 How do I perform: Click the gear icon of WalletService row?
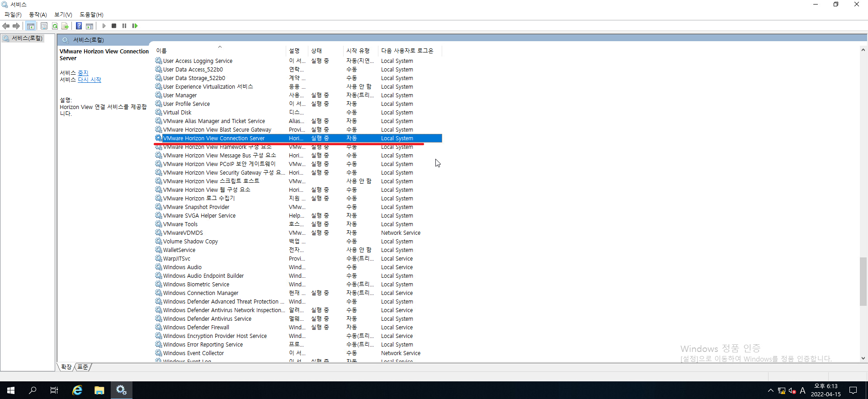[159, 250]
